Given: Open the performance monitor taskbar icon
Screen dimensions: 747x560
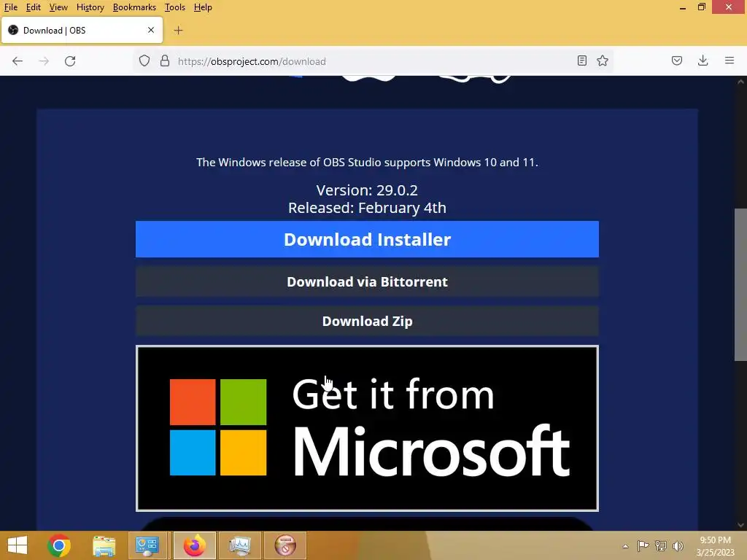Looking at the screenshot, I should point(239,545).
